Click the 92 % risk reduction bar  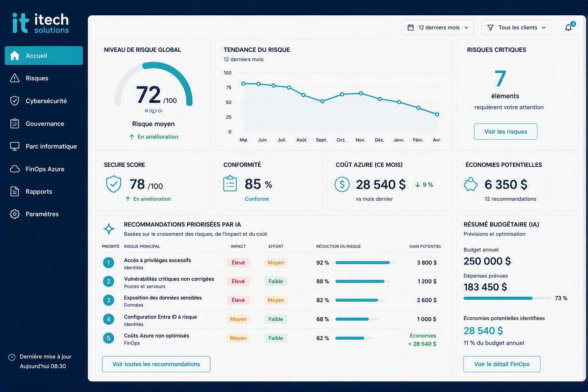click(x=365, y=263)
